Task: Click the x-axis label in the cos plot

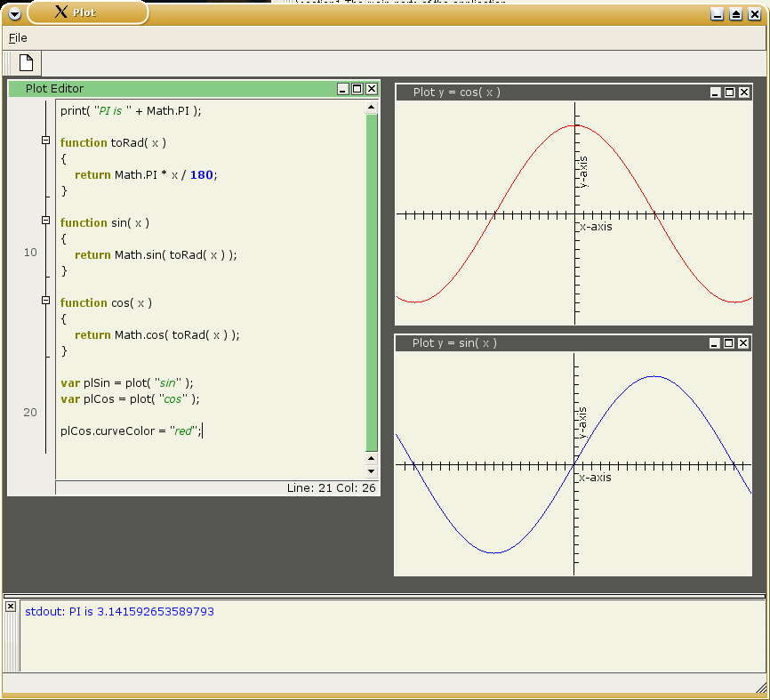Action: [596, 227]
